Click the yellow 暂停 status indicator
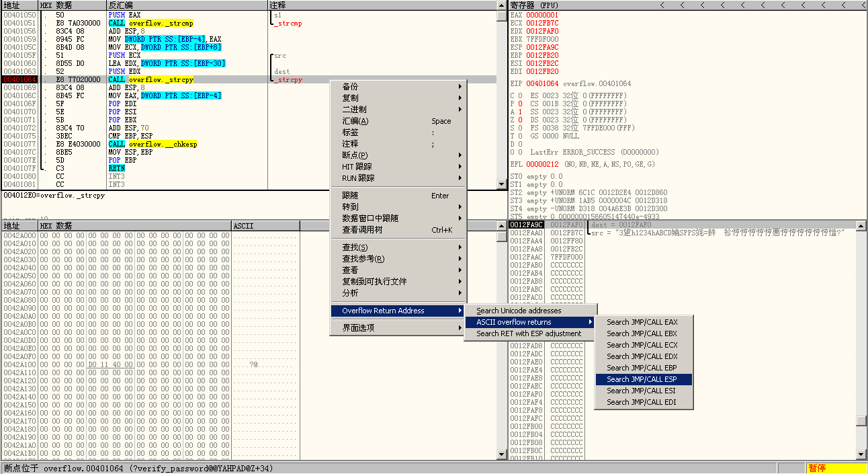 coord(836,468)
